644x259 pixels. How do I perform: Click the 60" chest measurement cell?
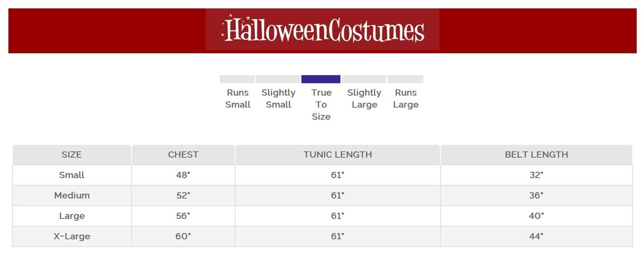[x=183, y=237]
